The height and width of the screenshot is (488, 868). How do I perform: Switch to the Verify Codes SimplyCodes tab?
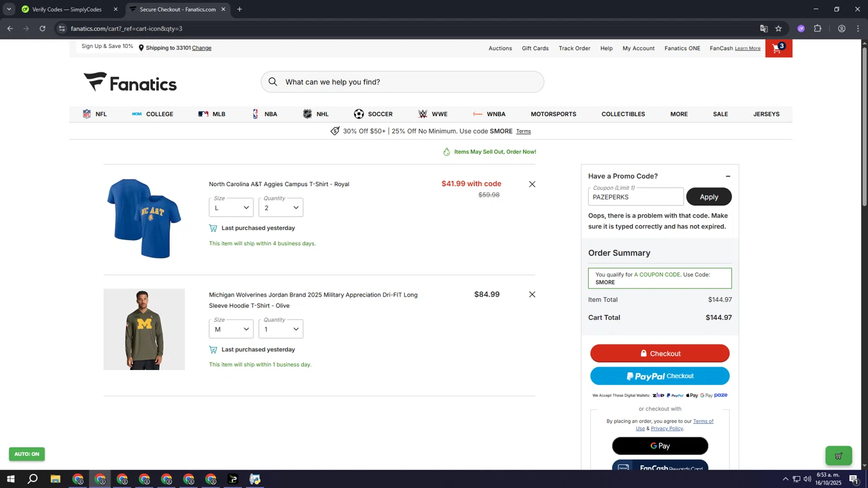pyautogui.click(x=67, y=9)
